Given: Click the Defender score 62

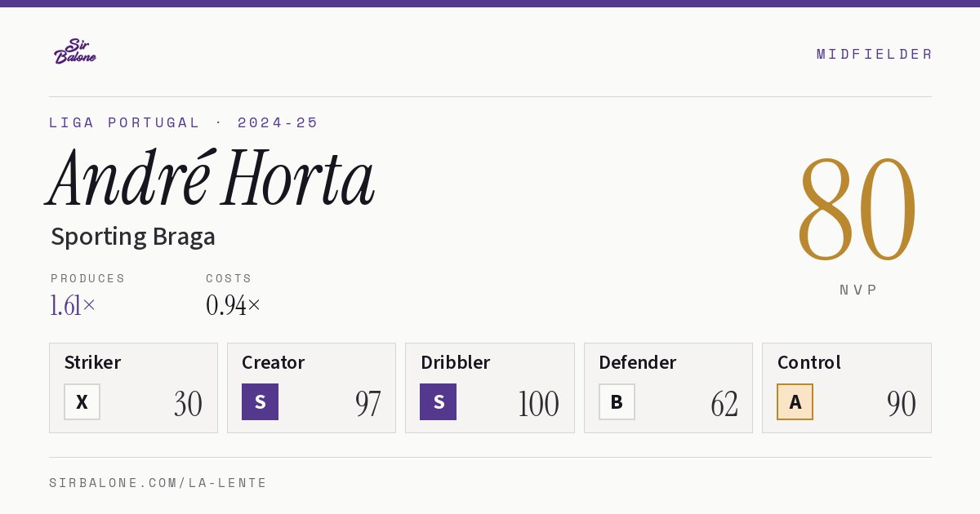Looking at the screenshot, I should (x=724, y=404).
